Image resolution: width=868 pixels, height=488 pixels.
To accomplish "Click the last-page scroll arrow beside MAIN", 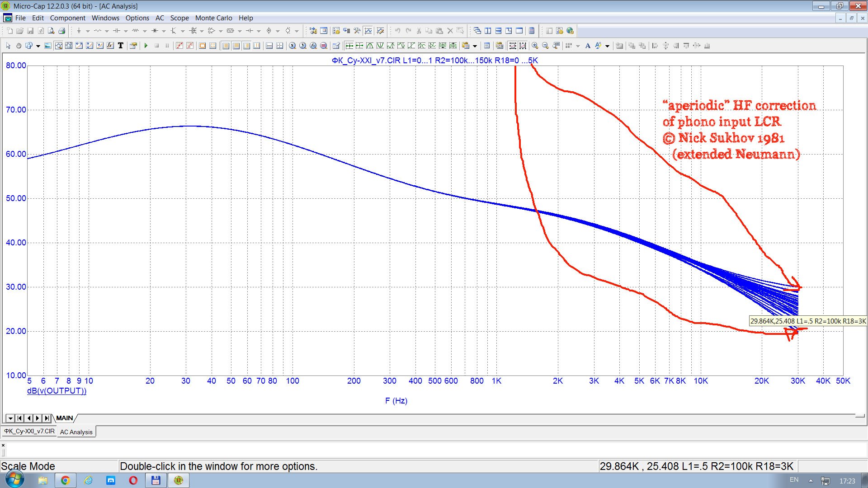I will coord(47,418).
